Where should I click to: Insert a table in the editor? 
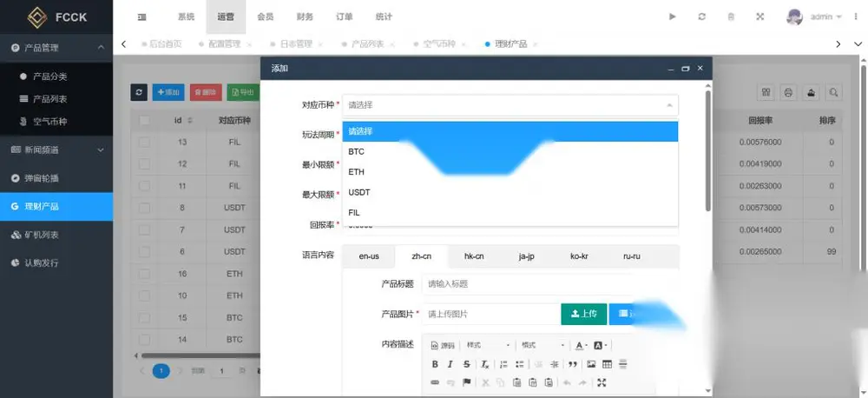(607, 364)
